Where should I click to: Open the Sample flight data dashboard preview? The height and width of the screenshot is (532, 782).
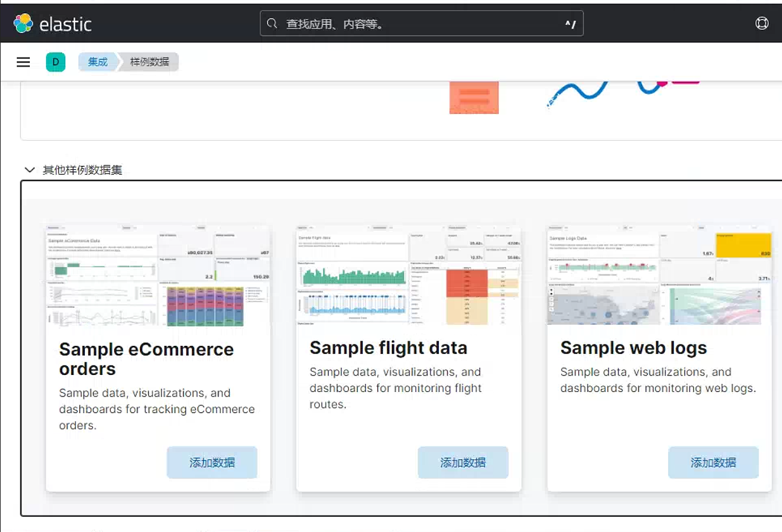click(408, 275)
